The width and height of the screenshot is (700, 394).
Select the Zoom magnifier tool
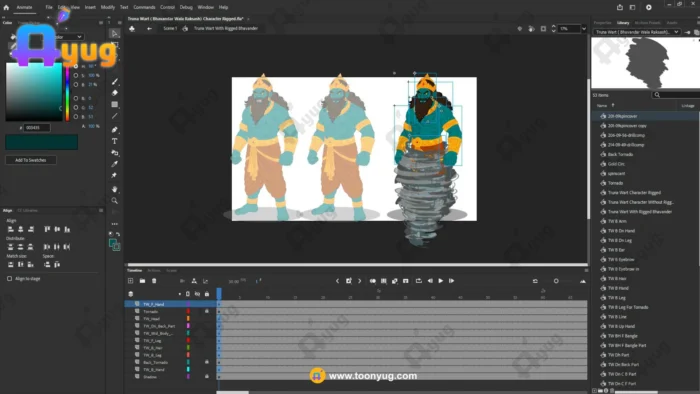coord(115,201)
